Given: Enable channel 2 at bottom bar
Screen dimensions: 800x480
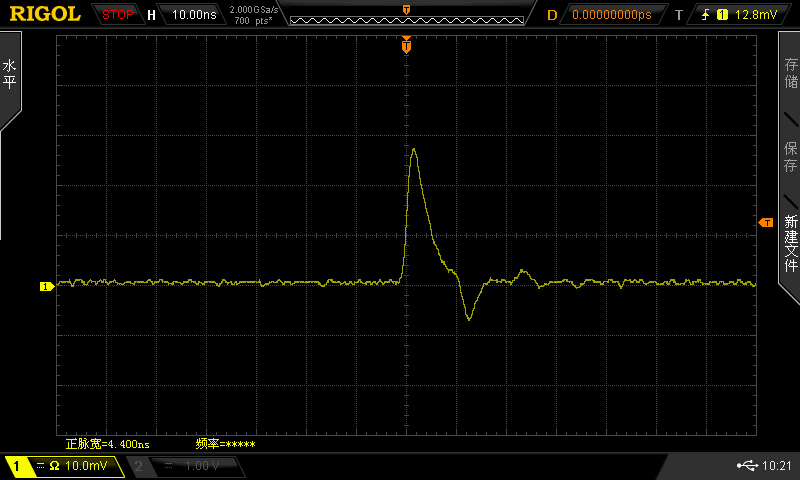Looking at the screenshot, I should (138, 466).
